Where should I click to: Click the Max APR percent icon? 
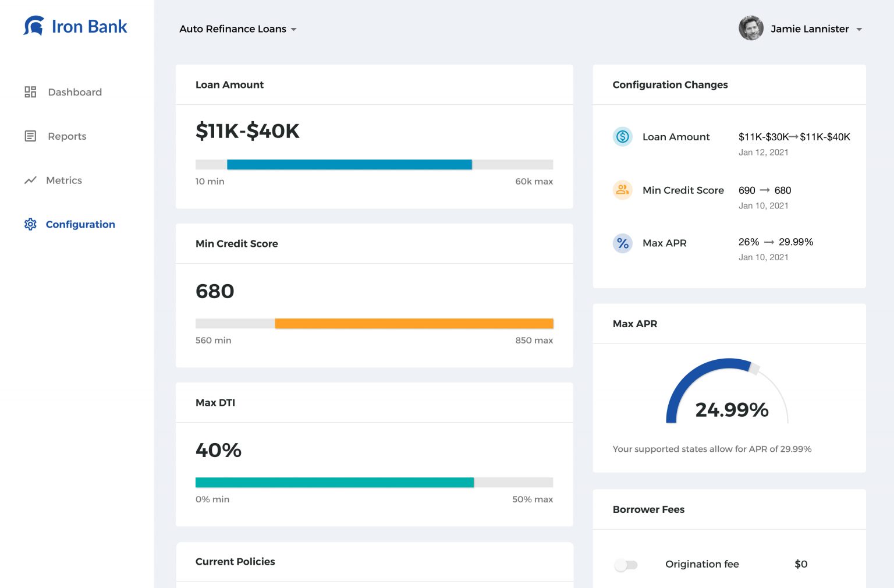tap(623, 243)
